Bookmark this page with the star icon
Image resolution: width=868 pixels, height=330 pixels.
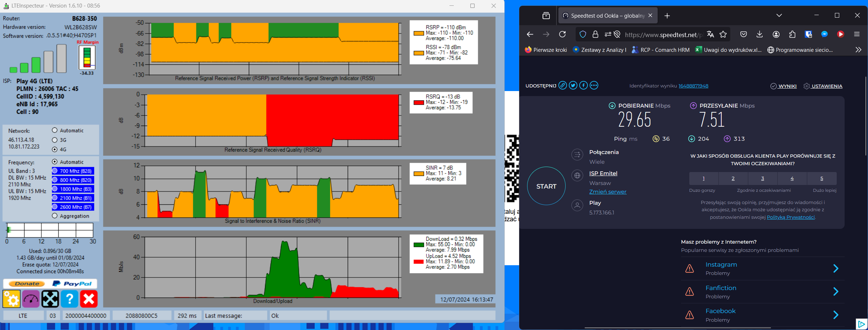click(723, 34)
